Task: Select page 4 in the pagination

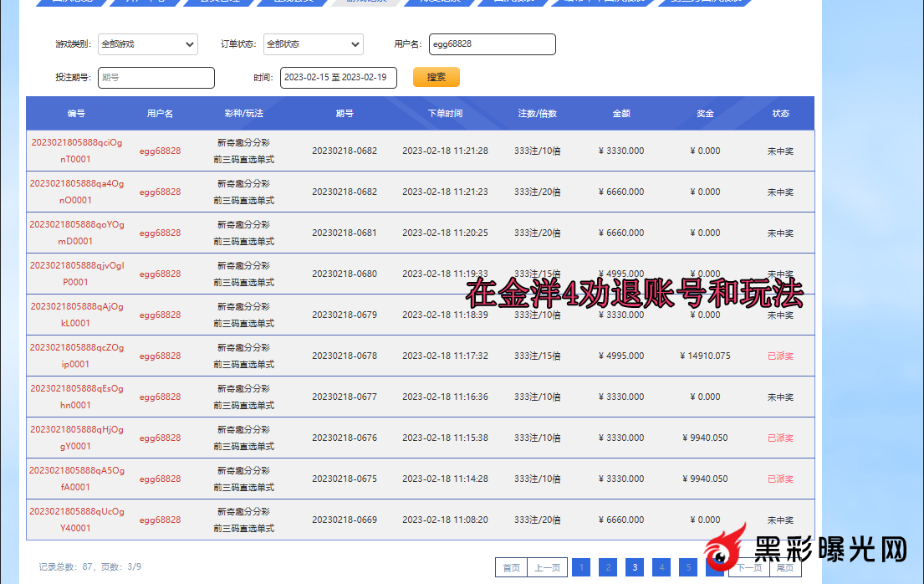Action: [x=661, y=568]
